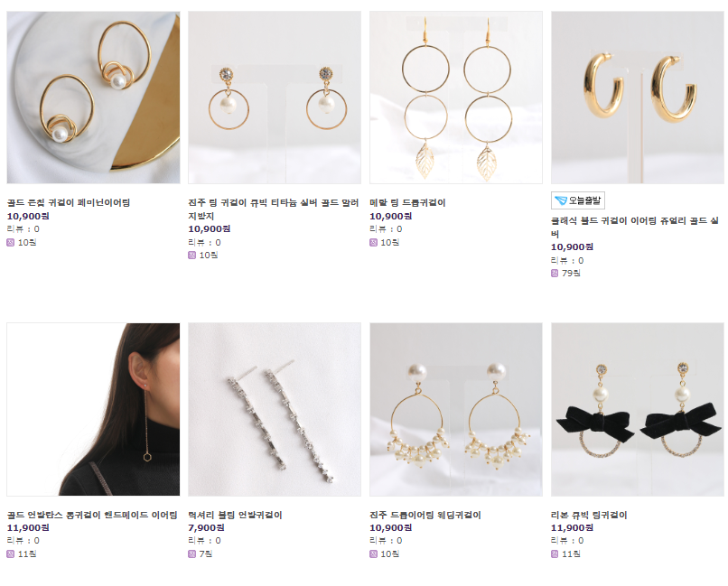Open the 메탈 링 드롭귀걸이 product title
The image size is (728, 586).
[x=407, y=203]
